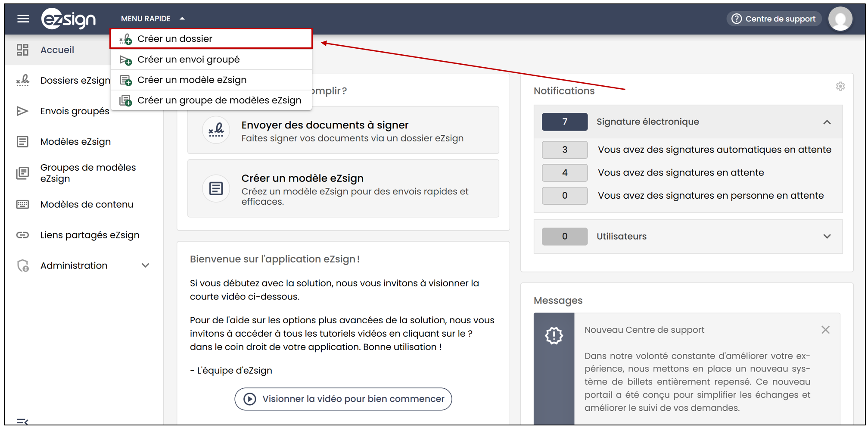Open the hamburger navigation menu
The image size is (868, 428).
(23, 19)
